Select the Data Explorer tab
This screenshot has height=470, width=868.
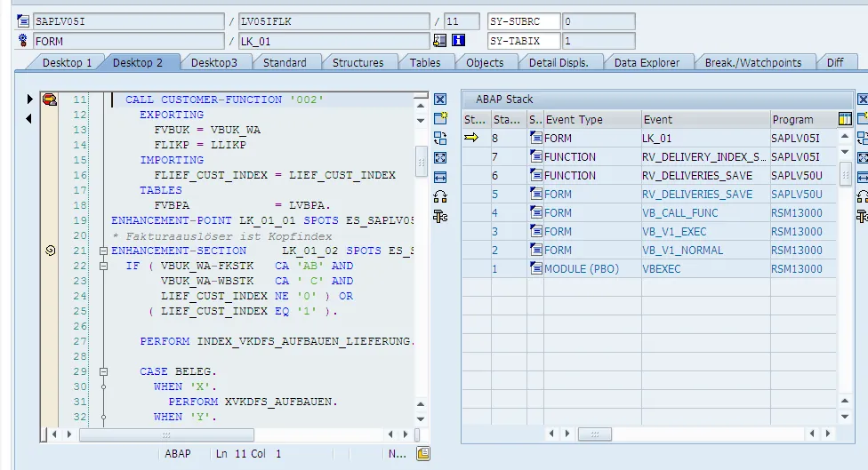[x=647, y=62]
